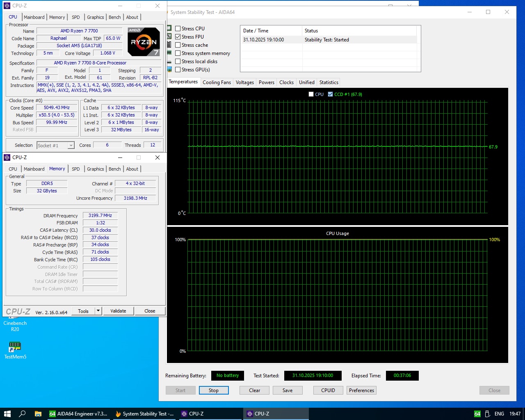Click the CAS# Latency value 30.0 clocks

click(100, 230)
